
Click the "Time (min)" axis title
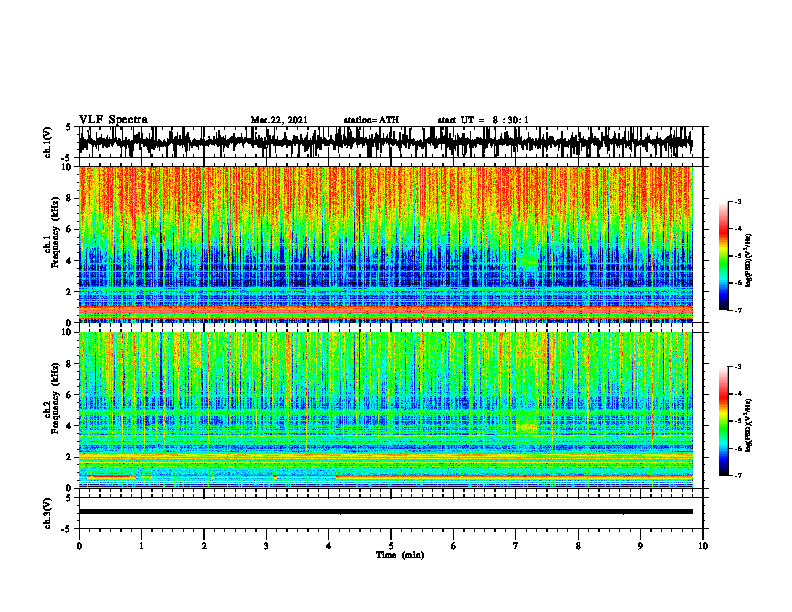point(400,555)
